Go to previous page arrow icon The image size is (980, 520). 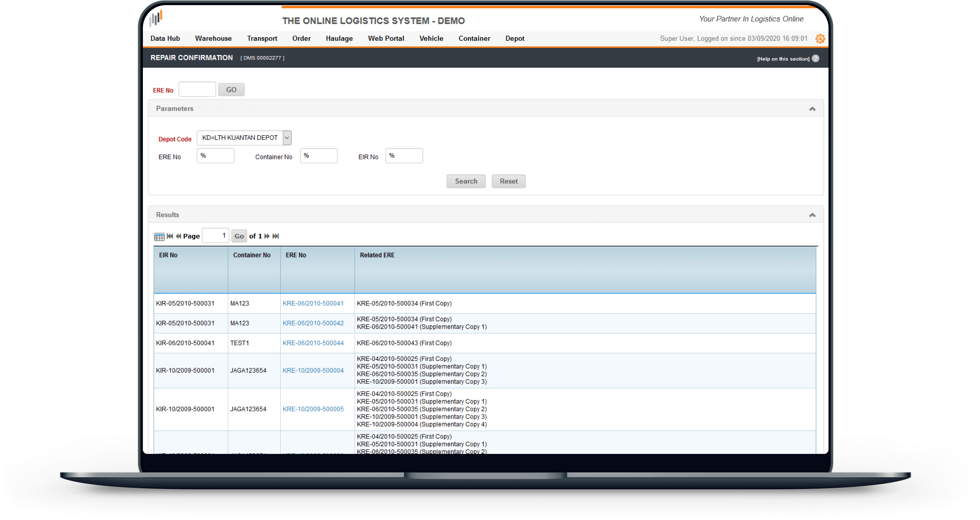click(x=178, y=236)
